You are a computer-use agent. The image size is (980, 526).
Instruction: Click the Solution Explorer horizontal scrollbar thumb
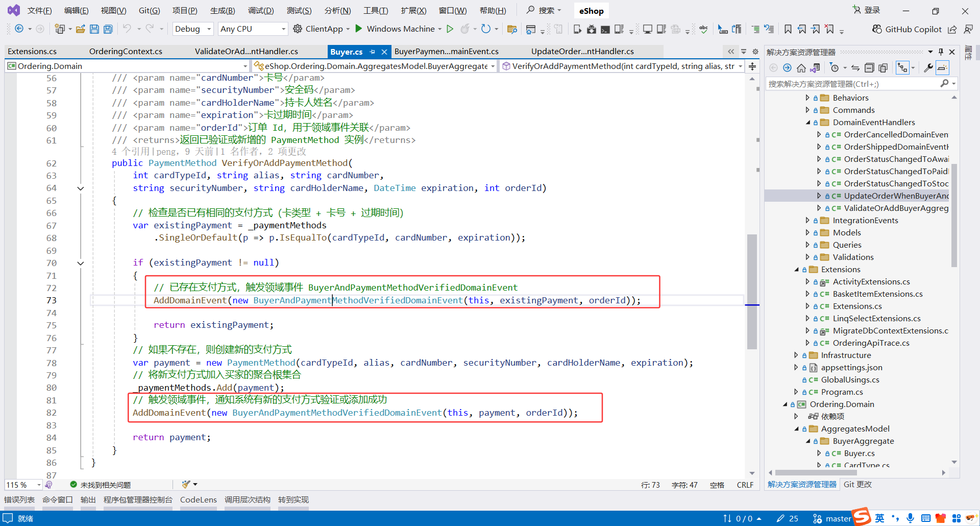click(815, 473)
